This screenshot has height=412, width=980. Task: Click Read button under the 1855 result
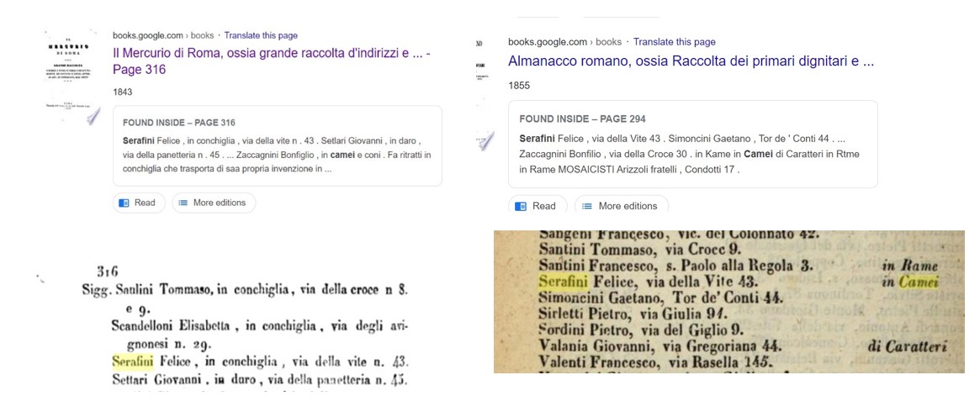pos(538,205)
